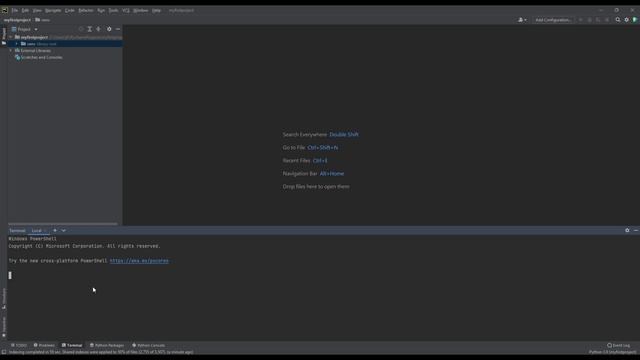Open the aka.ms PowerShell link
Screen dimensions: 640x360
tap(139, 261)
